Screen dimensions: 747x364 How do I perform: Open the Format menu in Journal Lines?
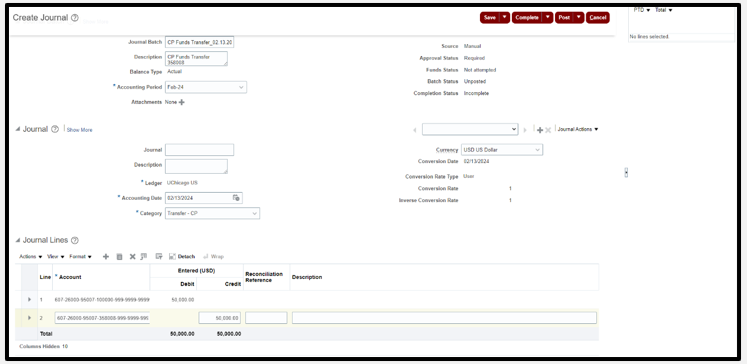[x=81, y=256]
